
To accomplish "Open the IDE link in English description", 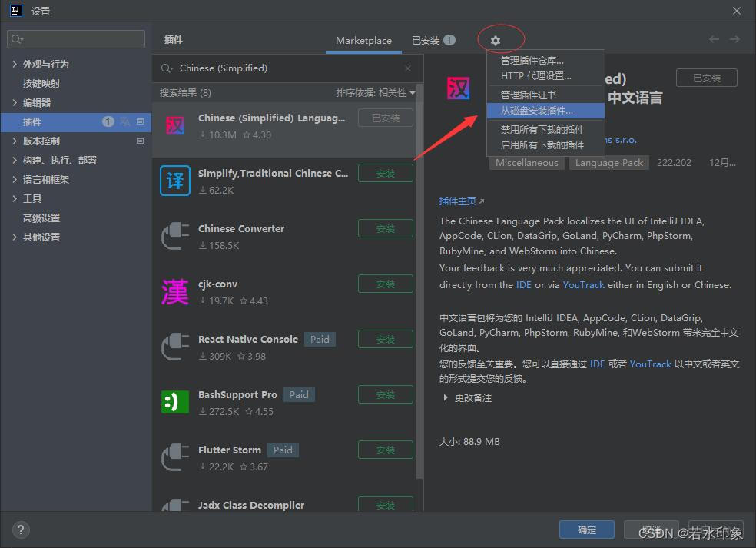I will 524,284.
